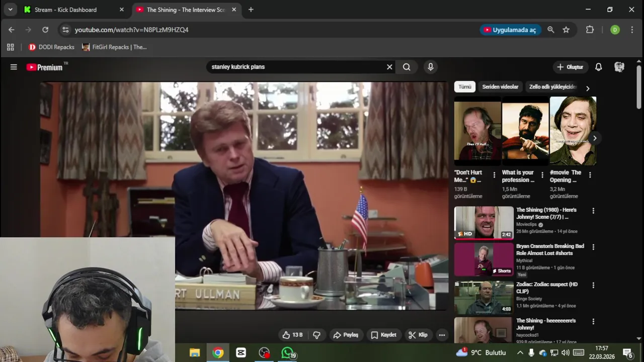Open FitGirl Repacks bookmark
The height and width of the screenshot is (362, 644).
[x=114, y=47]
